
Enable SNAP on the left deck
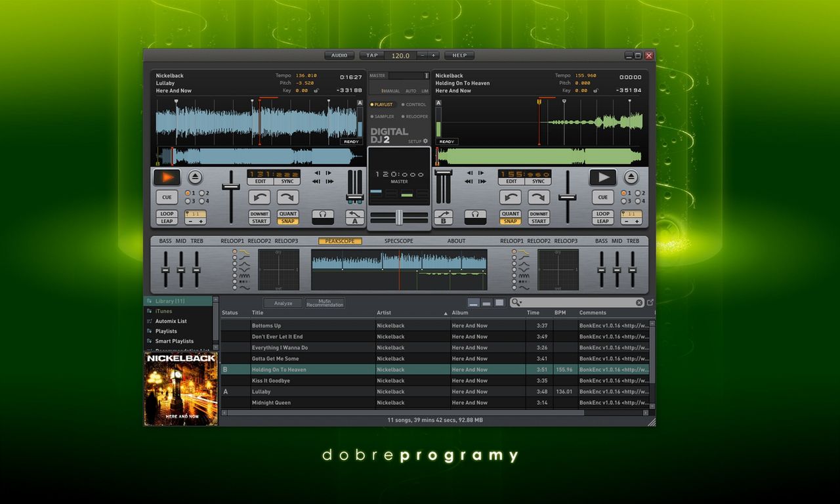click(287, 221)
